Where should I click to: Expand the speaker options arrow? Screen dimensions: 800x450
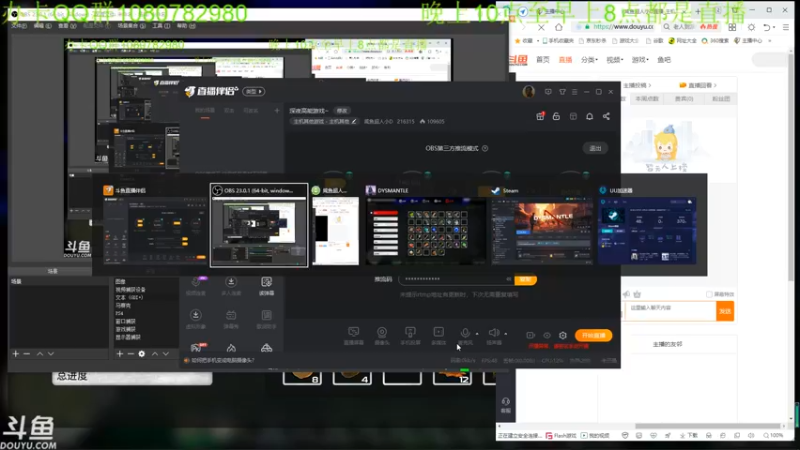click(x=506, y=334)
